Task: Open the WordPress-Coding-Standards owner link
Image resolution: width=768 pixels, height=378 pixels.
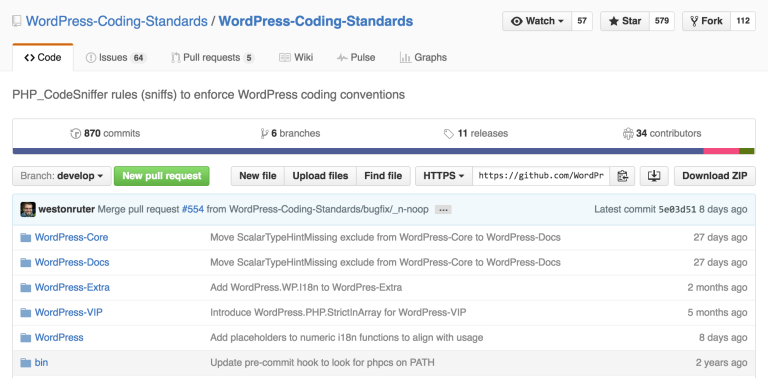Action: pos(117,21)
